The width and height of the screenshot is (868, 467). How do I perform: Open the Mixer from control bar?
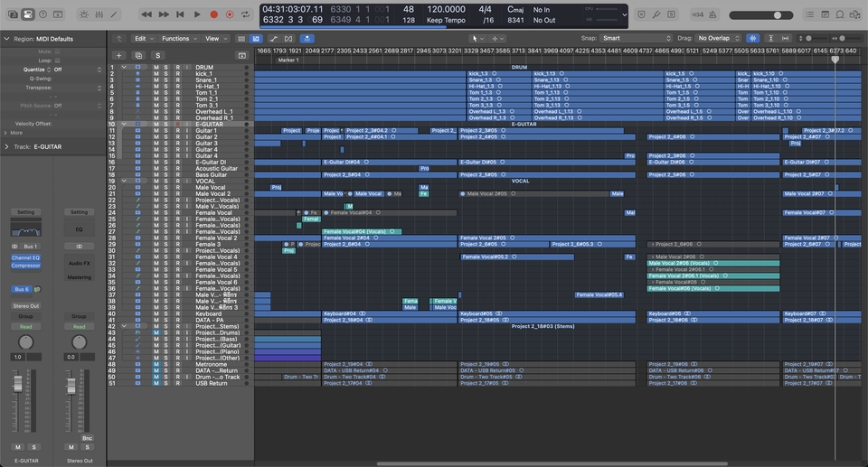99,14
